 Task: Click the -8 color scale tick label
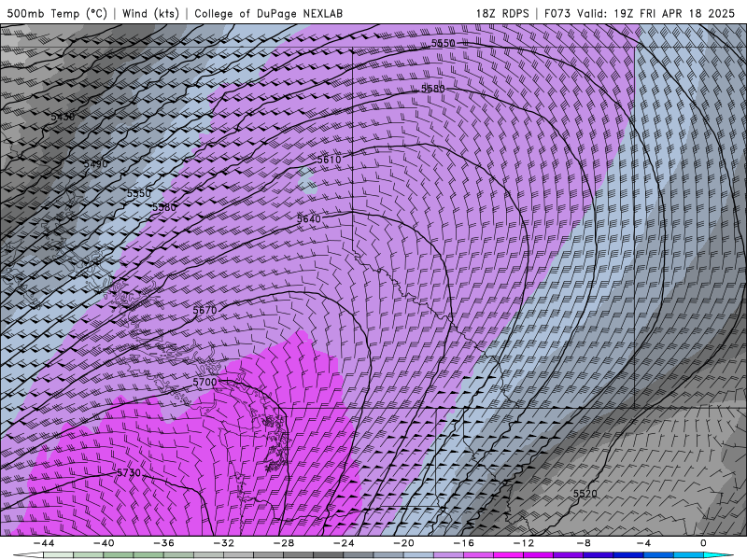coord(585,543)
